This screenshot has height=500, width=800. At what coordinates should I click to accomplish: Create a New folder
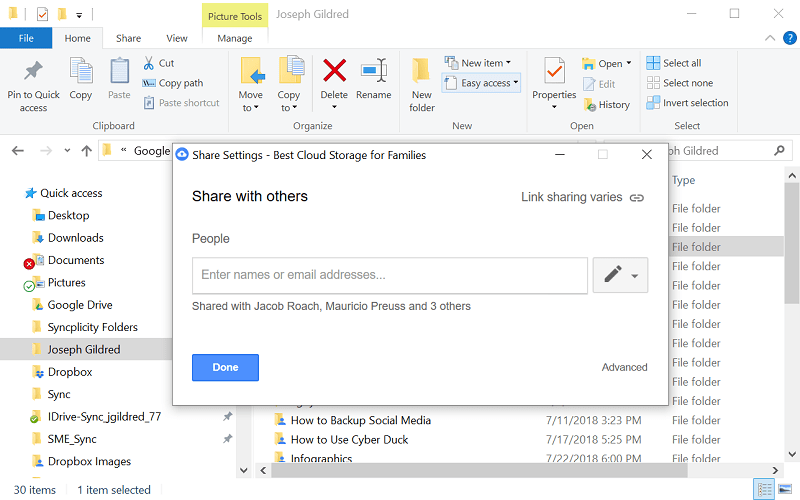[421, 85]
